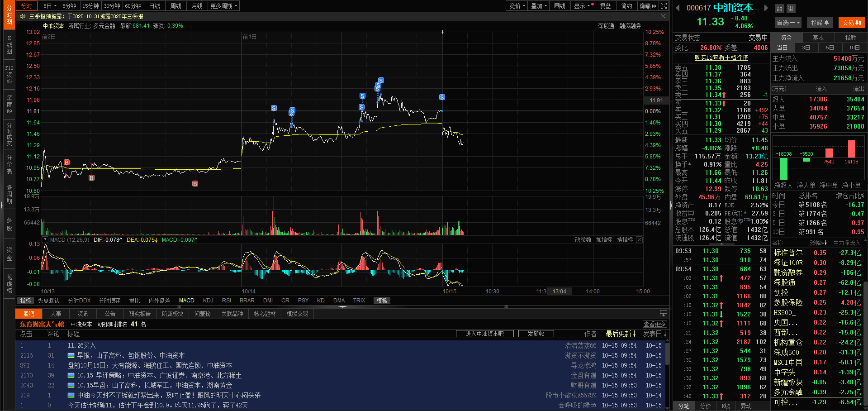Open the 研究报告 tab
This screenshot has height=411, width=868.
(140, 314)
